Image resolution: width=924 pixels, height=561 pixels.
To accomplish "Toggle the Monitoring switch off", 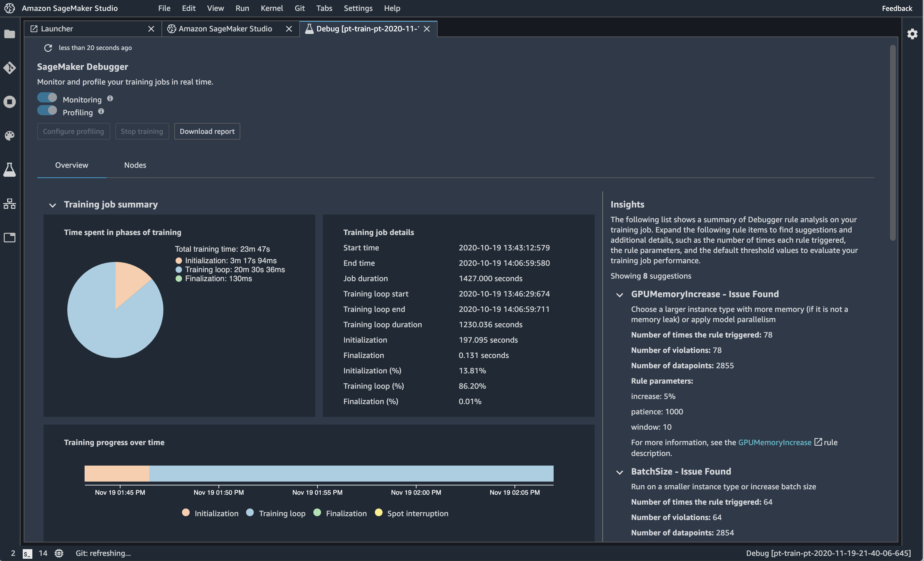I will (x=47, y=99).
